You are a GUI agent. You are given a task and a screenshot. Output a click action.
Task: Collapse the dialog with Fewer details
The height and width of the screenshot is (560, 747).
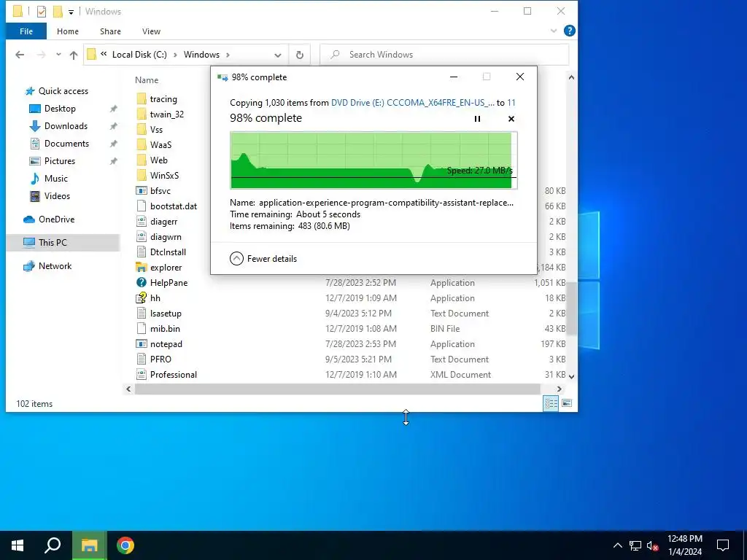click(x=263, y=259)
